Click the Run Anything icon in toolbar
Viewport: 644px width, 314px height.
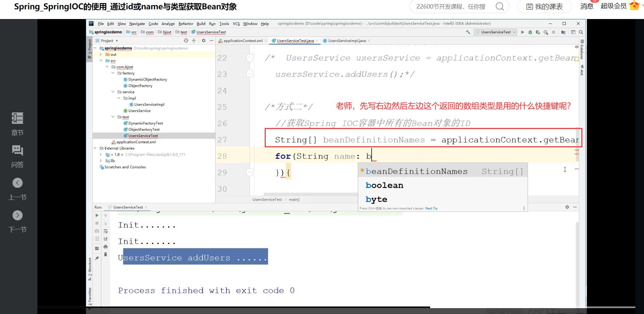(x=573, y=32)
